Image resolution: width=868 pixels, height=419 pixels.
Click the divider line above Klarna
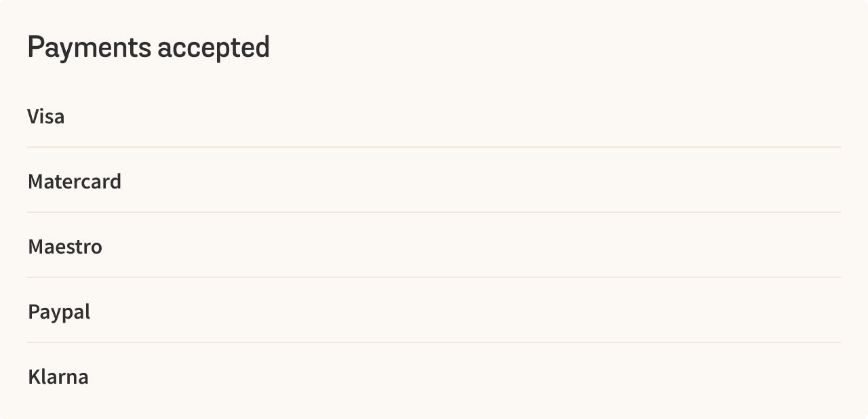tap(434, 342)
